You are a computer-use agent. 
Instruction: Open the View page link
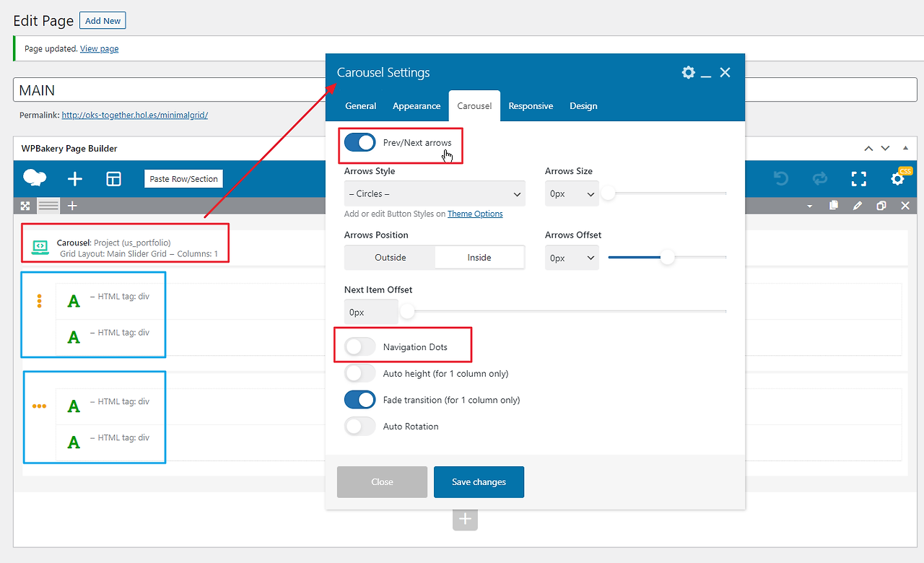(100, 49)
